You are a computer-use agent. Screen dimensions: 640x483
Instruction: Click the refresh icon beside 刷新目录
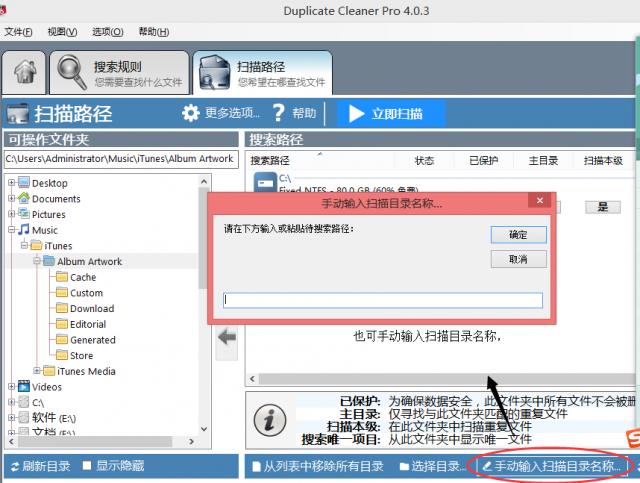15,467
